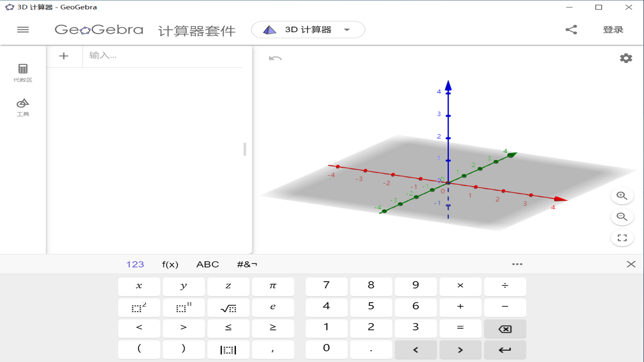
Task: Switch to the ABC keyboard tab
Action: [207, 264]
